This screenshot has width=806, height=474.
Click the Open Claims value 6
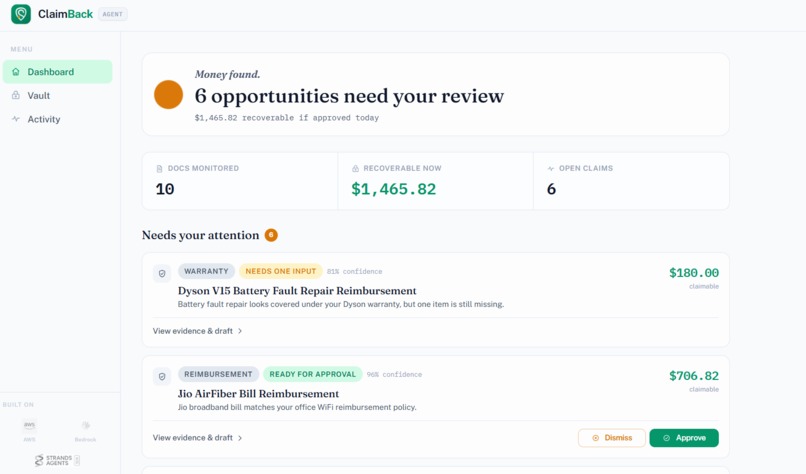pyautogui.click(x=552, y=189)
